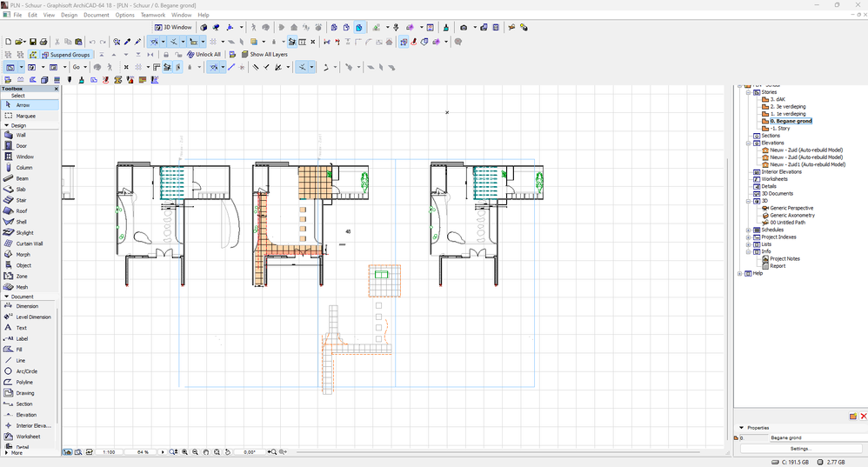Image resolution: width=868 pixels, height=467 pixels.
Task: Click the 3D Window button
Action: point(173,28)
